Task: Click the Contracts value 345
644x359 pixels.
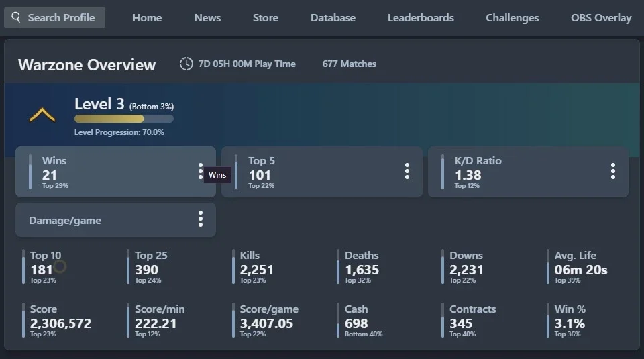Action: click(461, 323)
